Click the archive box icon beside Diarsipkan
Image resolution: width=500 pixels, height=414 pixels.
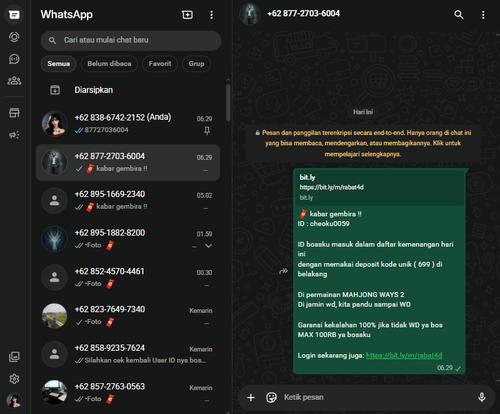pos(55,90)
